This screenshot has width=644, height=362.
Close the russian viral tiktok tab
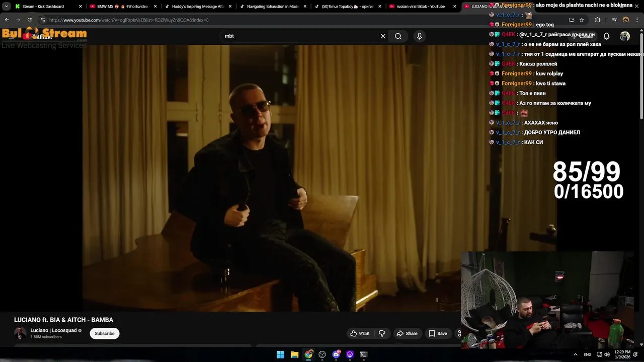[x=455, y=7]
